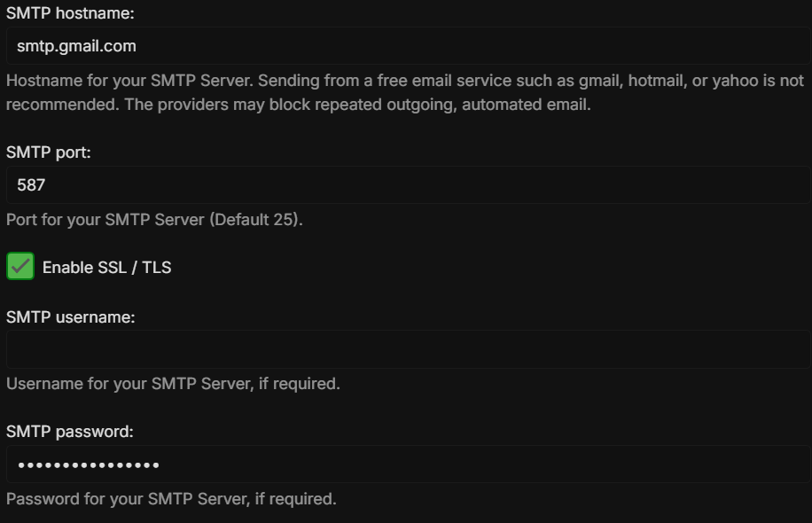The width and height of the screenshot is (812, 523).
Task: Click the "SMTP username:" label
Action: point(71,316)
